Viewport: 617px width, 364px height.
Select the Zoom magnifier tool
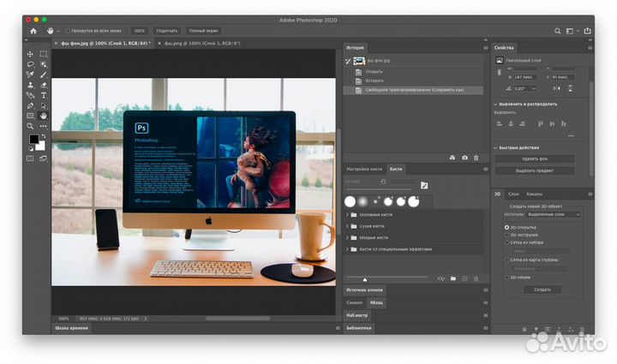point(30,126)
